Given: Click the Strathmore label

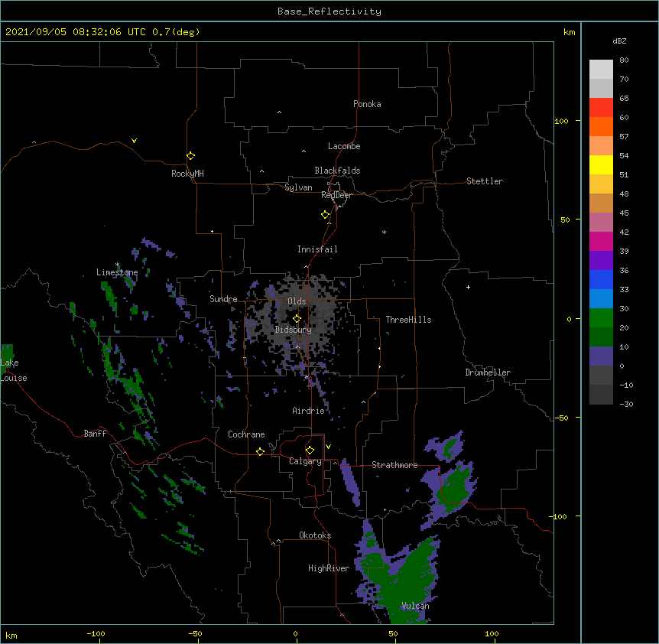Looking at the screenshot, I should point(394,465).
